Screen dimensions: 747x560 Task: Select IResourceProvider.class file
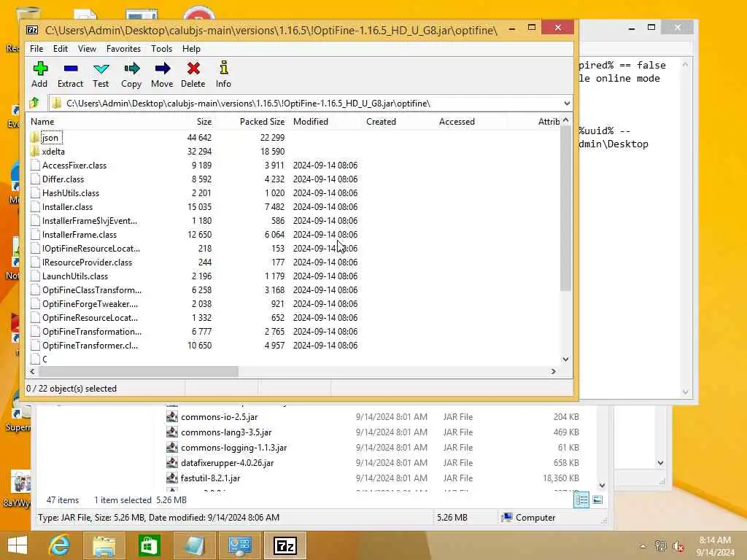coord(88,262)
